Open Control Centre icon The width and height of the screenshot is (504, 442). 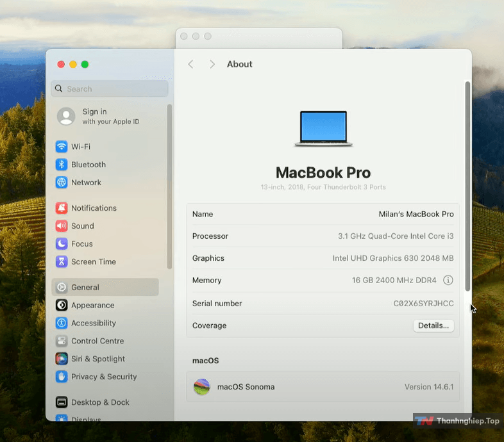pos(62,341)
